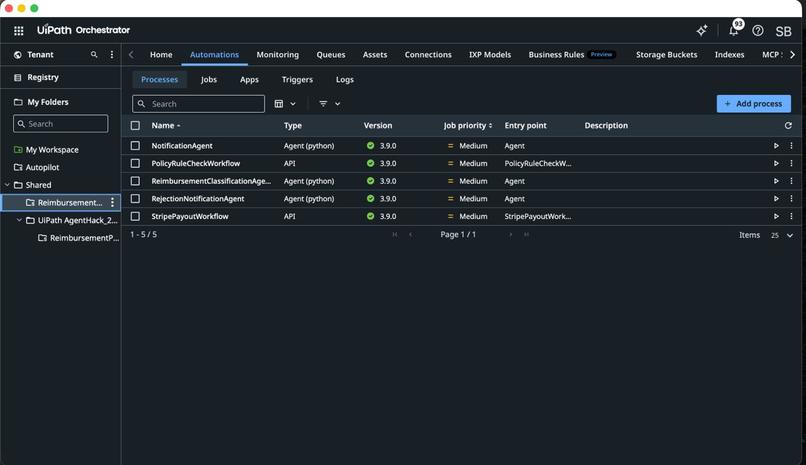Switch to the Jobs sub-tab
Image resolution: width=806 pixels, height=465 pixels.
209,80
